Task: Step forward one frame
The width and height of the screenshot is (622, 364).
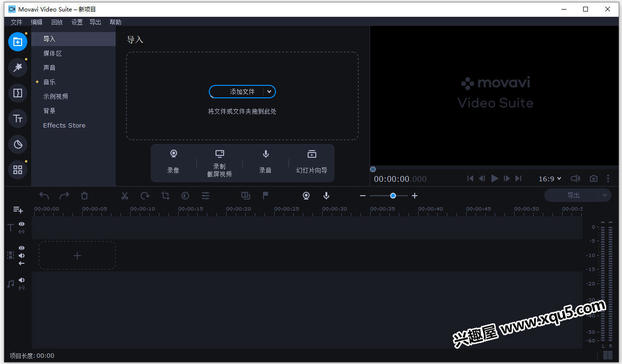Action: pos(506,178)
